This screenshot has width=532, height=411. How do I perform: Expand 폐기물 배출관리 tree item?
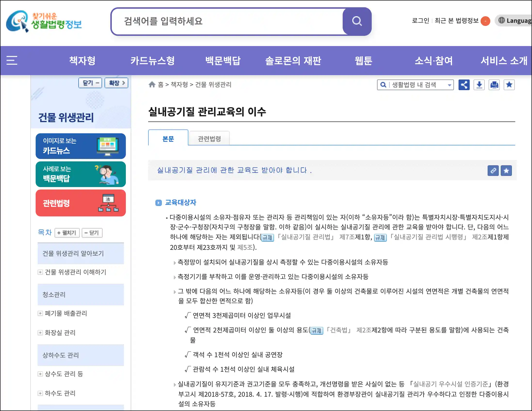coord(40,313)
